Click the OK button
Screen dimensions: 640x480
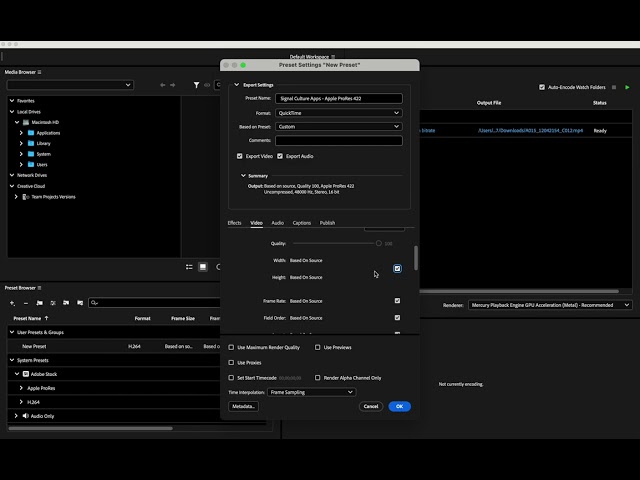400,407
